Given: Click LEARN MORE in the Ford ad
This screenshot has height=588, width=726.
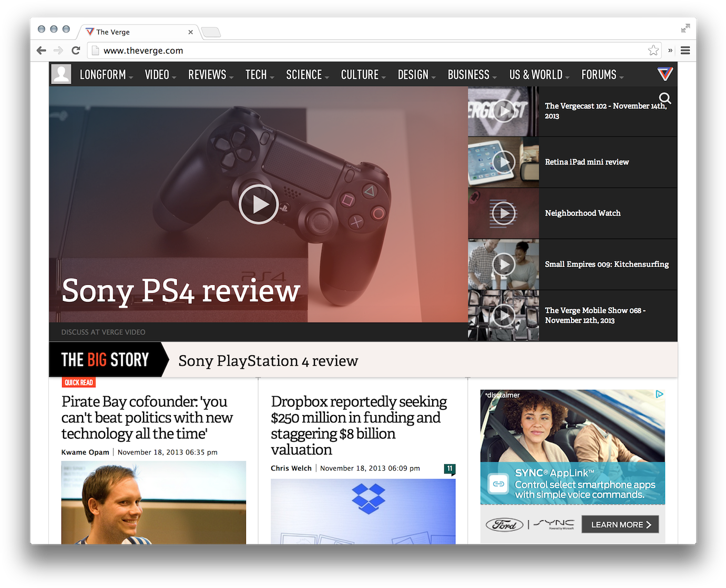Looking at the screenshot, I should (620, 524).
